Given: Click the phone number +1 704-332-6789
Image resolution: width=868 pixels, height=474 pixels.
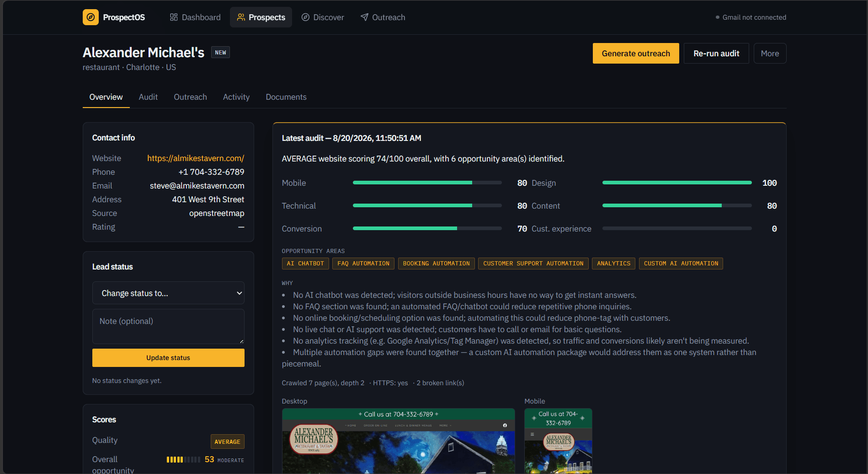Looking at the screenshot, I should point(211,172).
